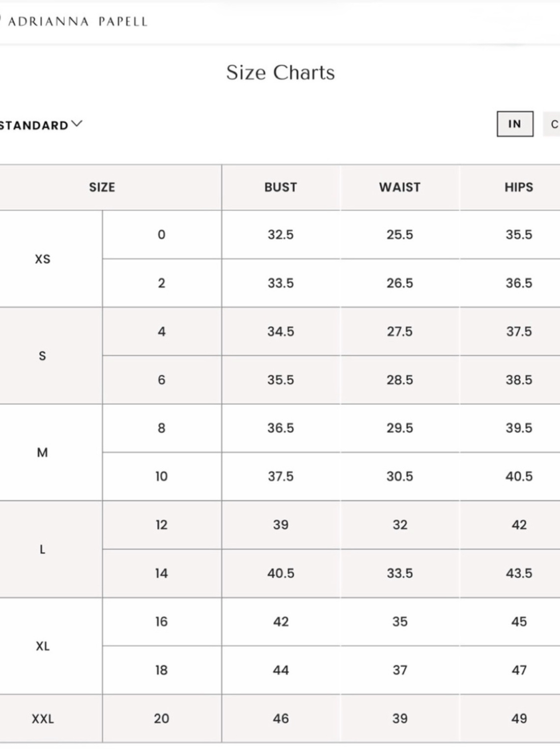This screenshot has width=560, height=749.
Task: Switch measurements to IN units
Action: [515, 124]
